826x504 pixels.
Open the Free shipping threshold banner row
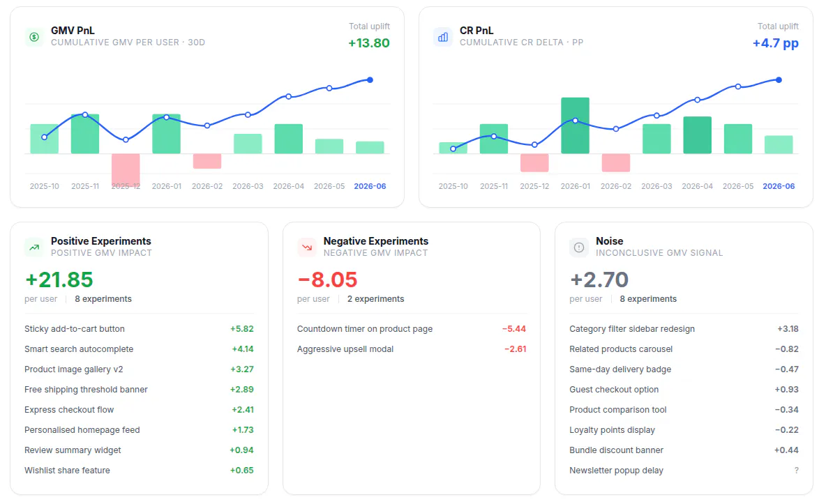[x=139, y=389]
